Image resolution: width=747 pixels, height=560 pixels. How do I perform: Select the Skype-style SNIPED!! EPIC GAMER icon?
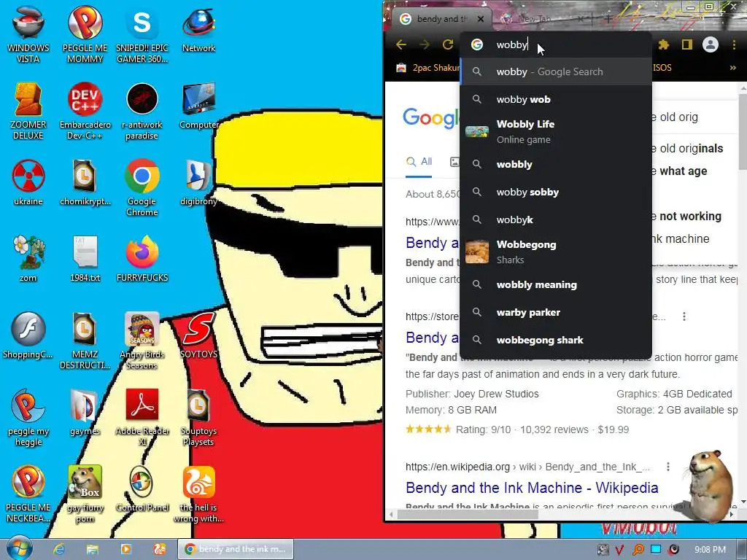pyautogui.click(x=142, y=34)
